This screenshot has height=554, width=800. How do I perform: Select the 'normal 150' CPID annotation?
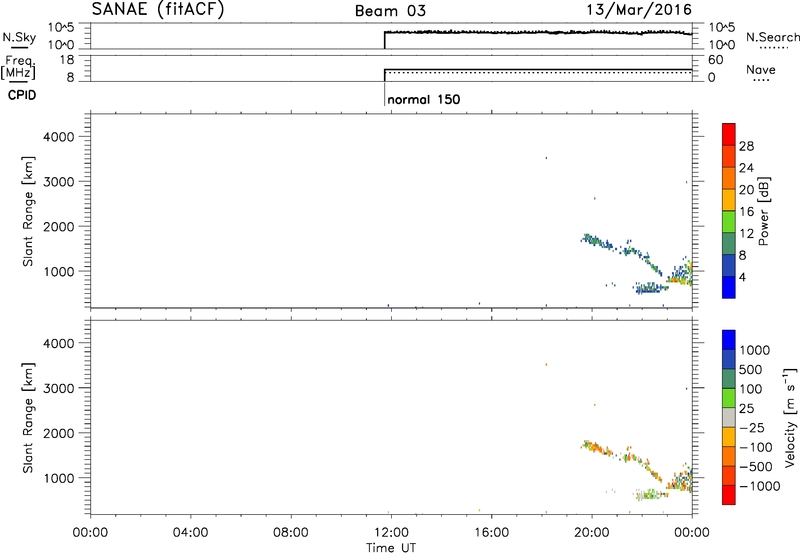click(423, 99)
